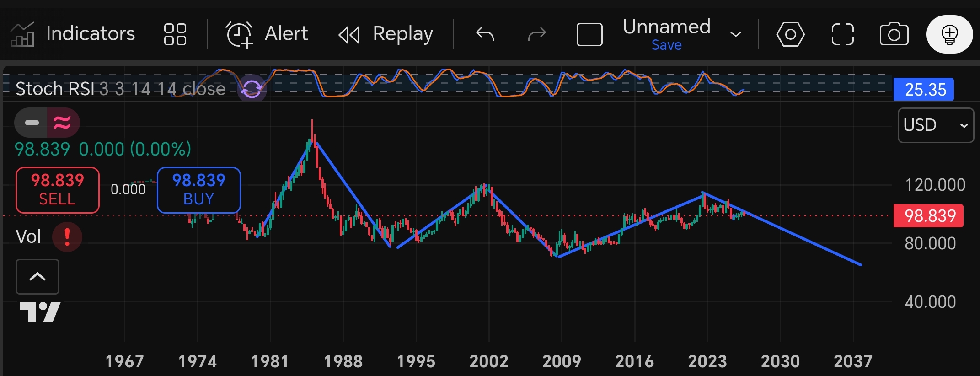Click the 1988 time axis label
The image size is (980, 376).
pyautogui.click(x=343, y=362)
